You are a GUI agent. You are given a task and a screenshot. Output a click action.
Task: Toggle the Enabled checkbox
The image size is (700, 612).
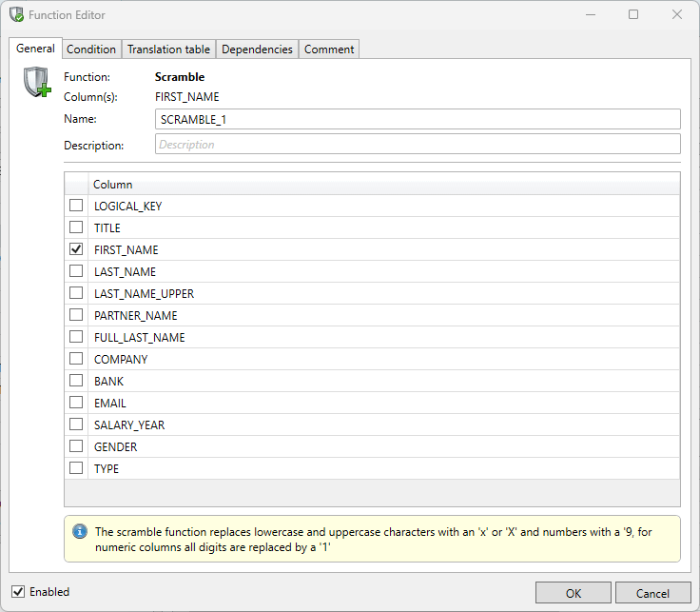(18, 592)
